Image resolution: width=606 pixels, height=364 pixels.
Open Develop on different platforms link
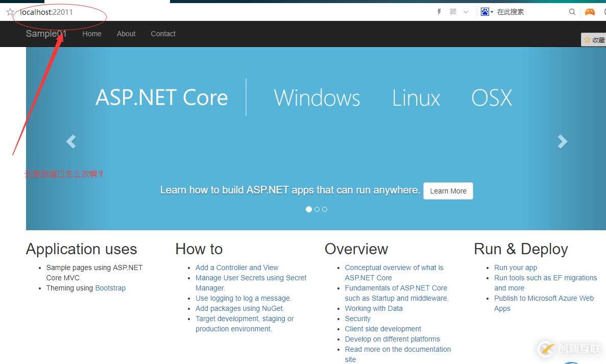point(392,339)
